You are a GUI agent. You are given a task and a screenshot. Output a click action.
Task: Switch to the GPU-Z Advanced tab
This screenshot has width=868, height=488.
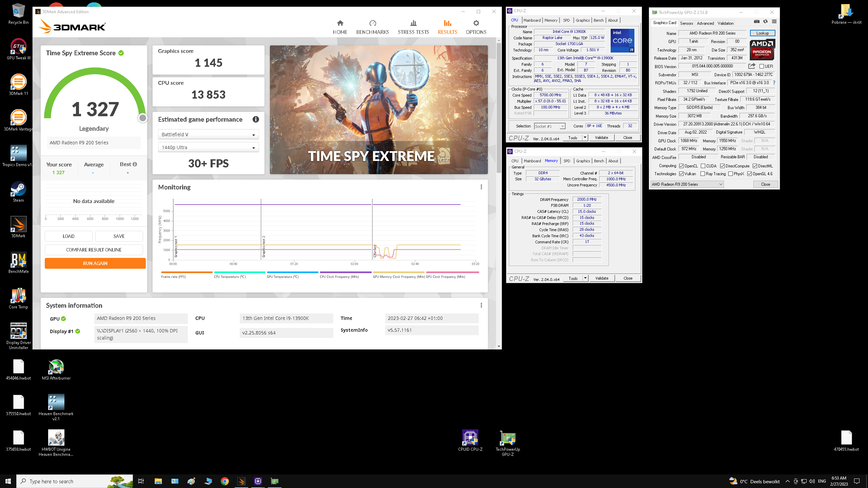pos(705,23)
